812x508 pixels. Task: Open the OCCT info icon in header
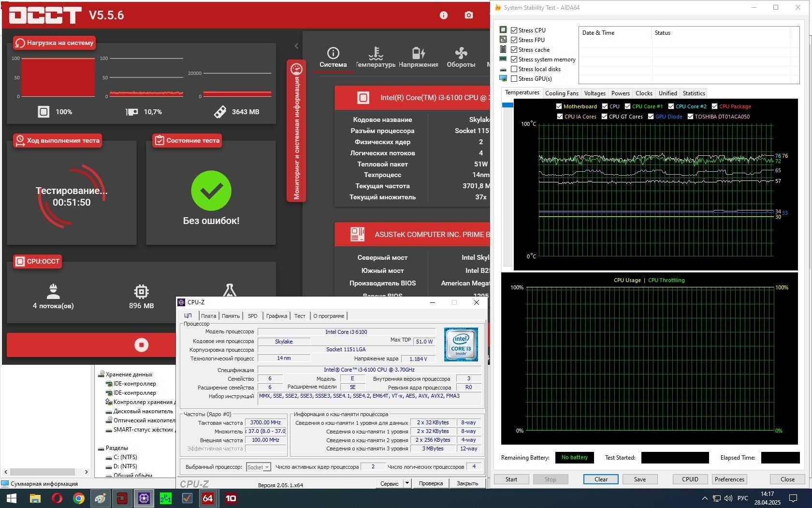coord(443,15)
